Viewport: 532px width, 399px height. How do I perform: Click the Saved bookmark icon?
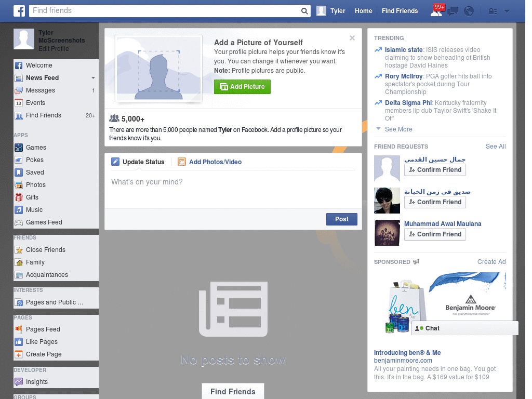[19, 172]
